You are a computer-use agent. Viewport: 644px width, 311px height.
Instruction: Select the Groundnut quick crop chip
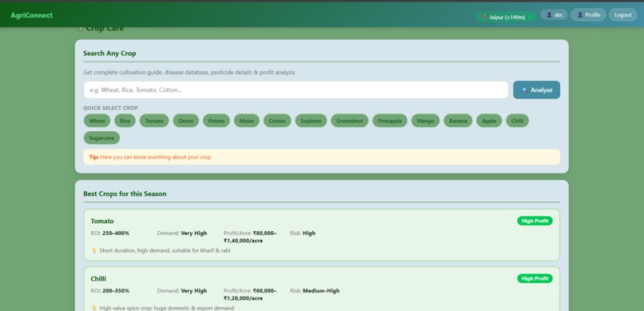coord(349,121)
